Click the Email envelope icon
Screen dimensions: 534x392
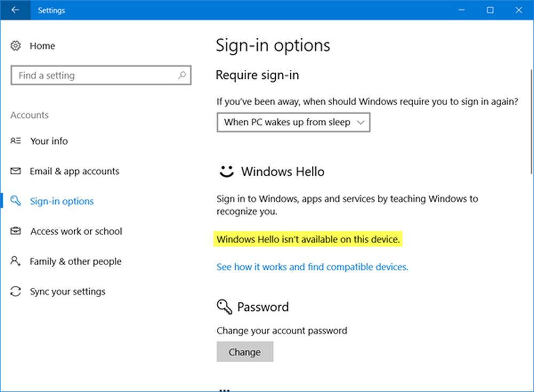[15, 171]
